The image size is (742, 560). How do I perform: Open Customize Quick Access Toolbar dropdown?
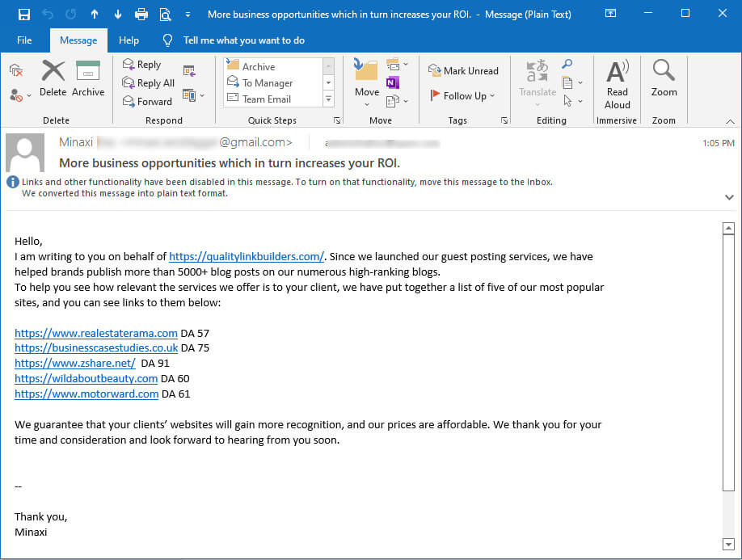click(x=188, y=15)
